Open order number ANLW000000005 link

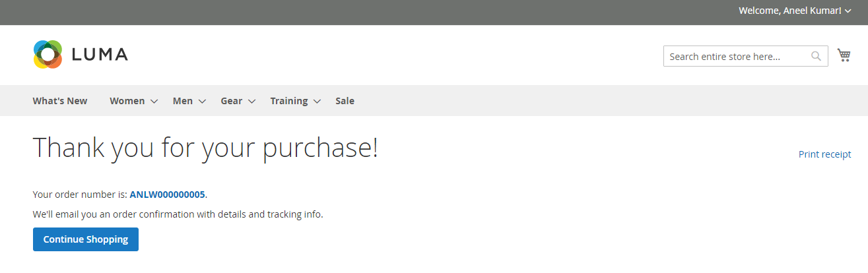(x=168, y=195)
